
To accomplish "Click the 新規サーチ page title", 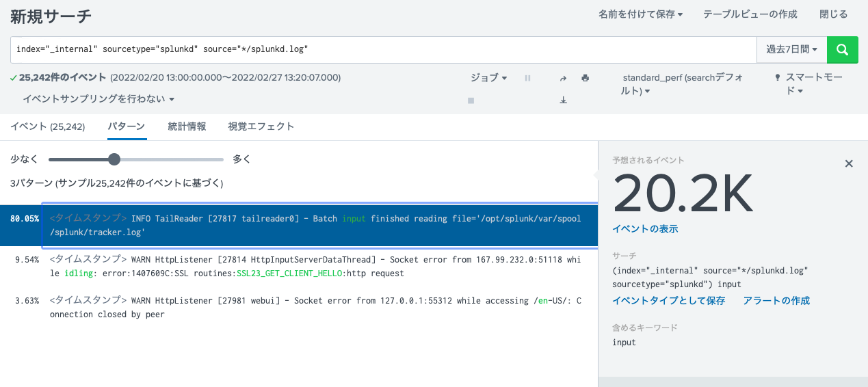I will point(51,17).
